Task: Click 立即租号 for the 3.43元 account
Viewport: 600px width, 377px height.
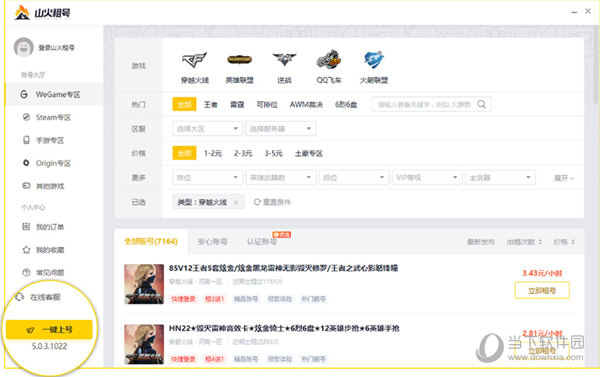Action: click(x=542, y=291)
